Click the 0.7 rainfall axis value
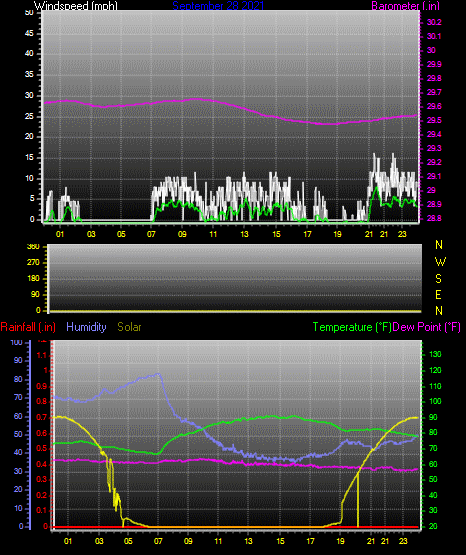 click(x=42, y=417)
